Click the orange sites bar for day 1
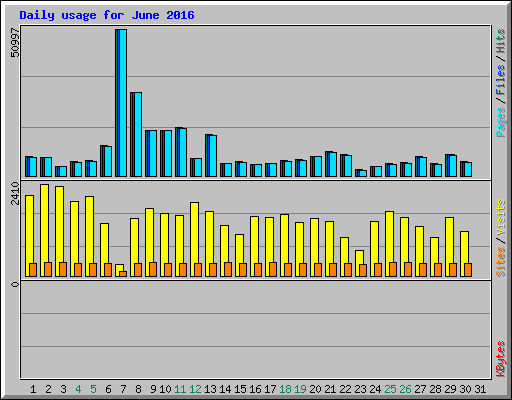 (x=33, y=270)
